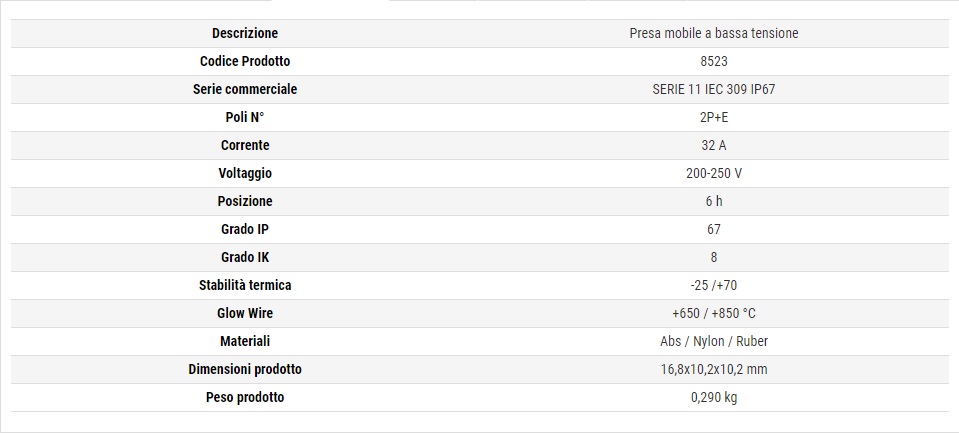Click the Posizione row label
The image size is (959, 433).
tap(245, 201)
